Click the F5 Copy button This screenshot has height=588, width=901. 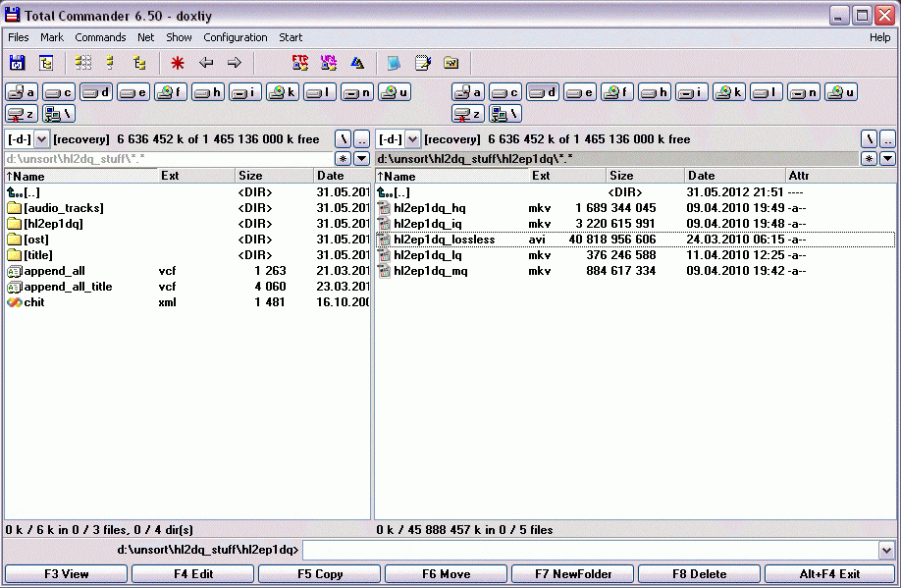320,573
